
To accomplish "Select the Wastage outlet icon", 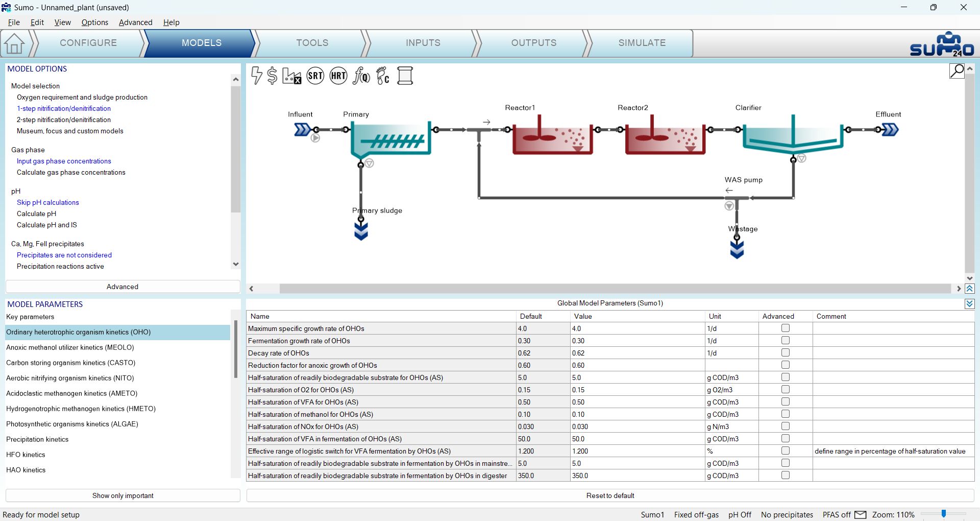I will pyautogui.click(x=737, y=250).
